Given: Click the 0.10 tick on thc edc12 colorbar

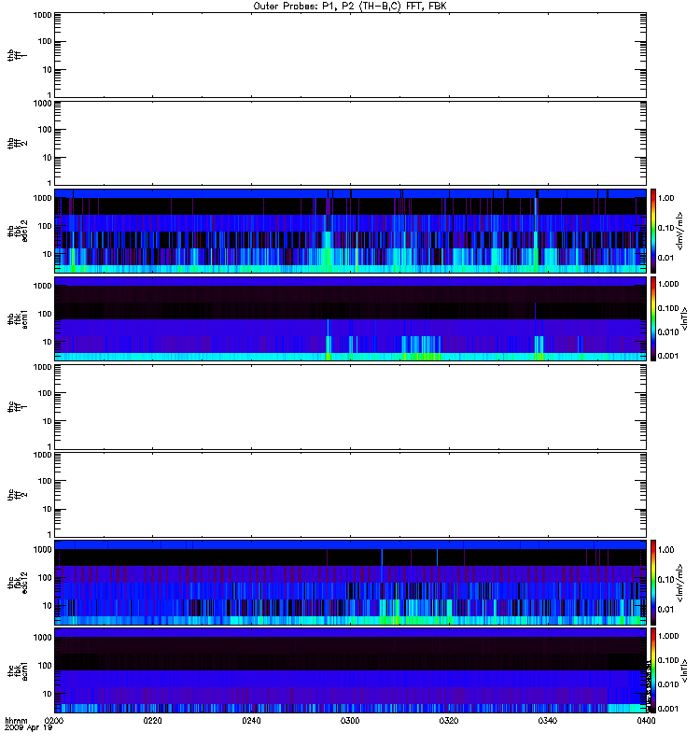Looking at the screenshot, I should pyautogui.click(x=665, y=579).
